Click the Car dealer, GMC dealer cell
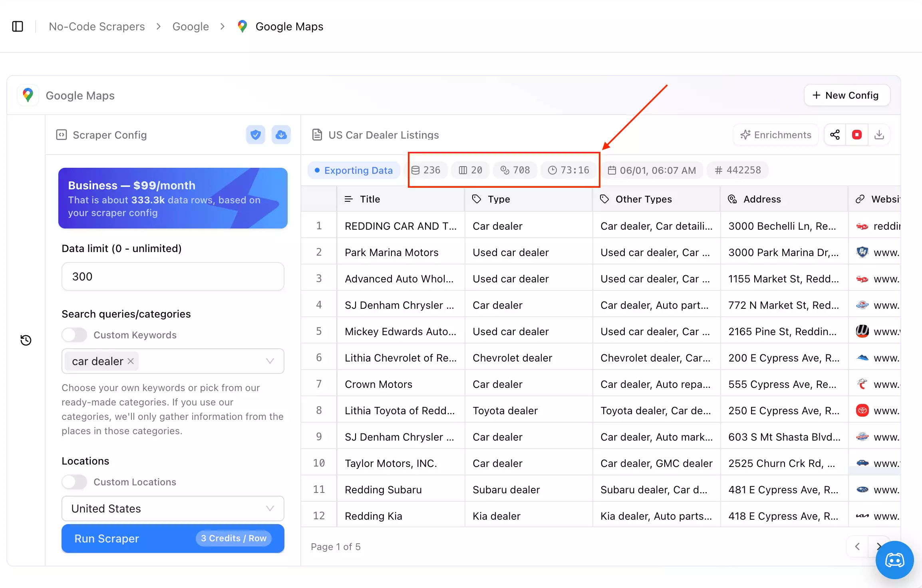 [x=656, y=463]
